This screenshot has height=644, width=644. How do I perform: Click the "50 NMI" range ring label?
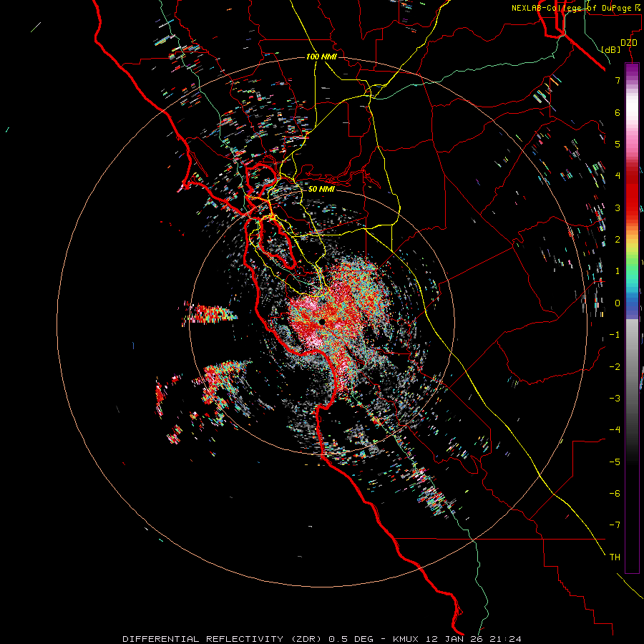pyautogui.click(x=321, y=189)
